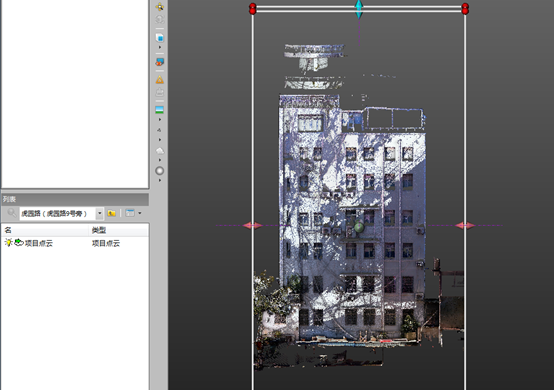Expand the arrow below the cube view icon

pos(160,47)
